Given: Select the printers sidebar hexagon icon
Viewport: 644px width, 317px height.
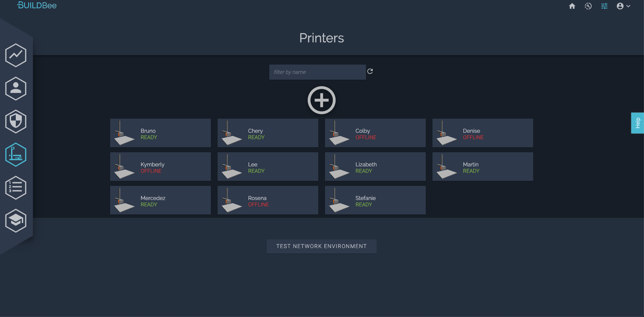Looking at the screenshot, I should (x=16, y=155).
